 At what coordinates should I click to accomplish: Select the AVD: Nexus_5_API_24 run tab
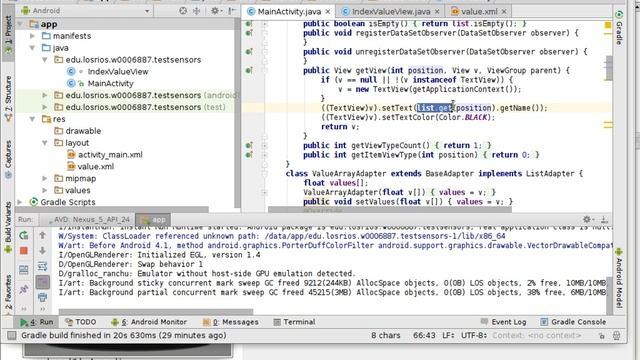(88, 220)
